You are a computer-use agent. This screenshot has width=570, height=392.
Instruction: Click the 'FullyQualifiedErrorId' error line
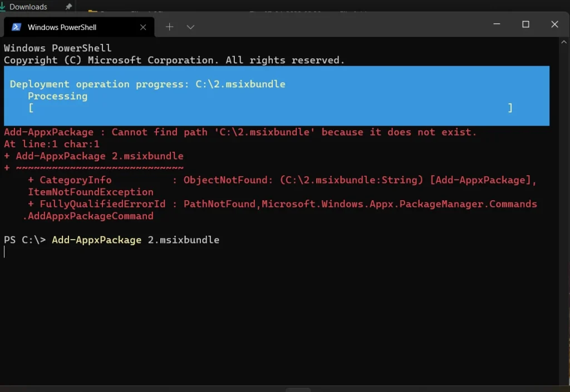(x=282, y=204)
